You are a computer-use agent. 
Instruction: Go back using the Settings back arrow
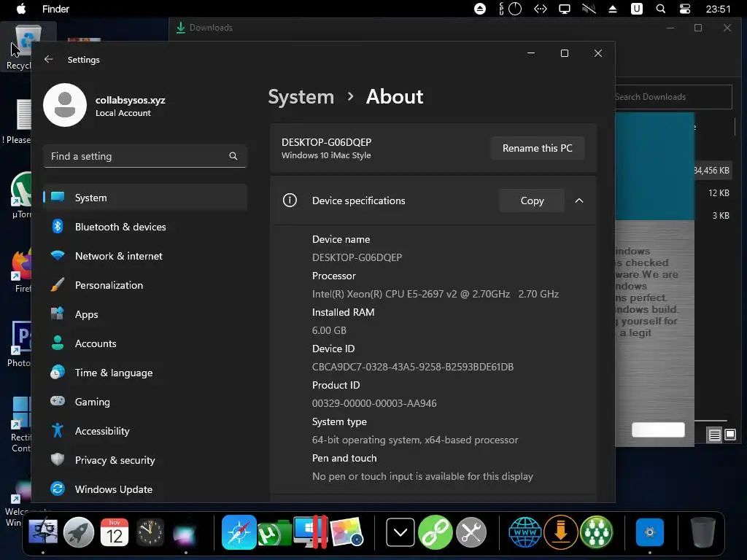48,59
